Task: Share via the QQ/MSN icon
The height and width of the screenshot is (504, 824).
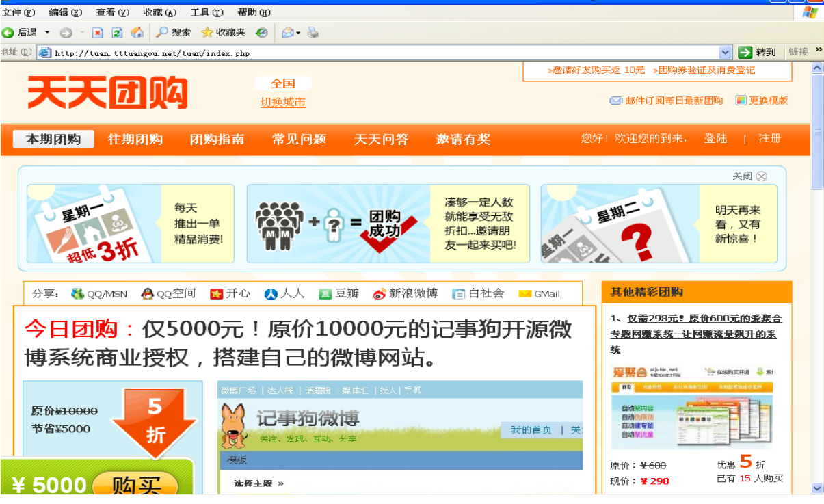Action: (x=77, y=294)
